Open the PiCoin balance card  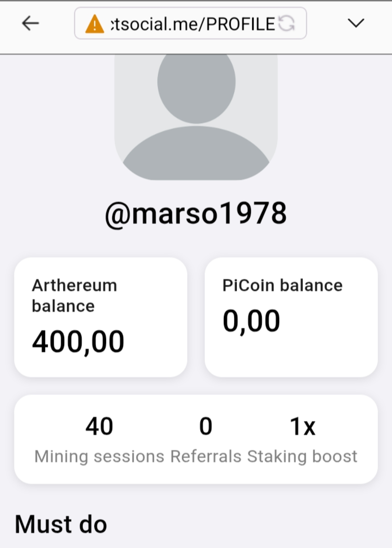point(291,317)
